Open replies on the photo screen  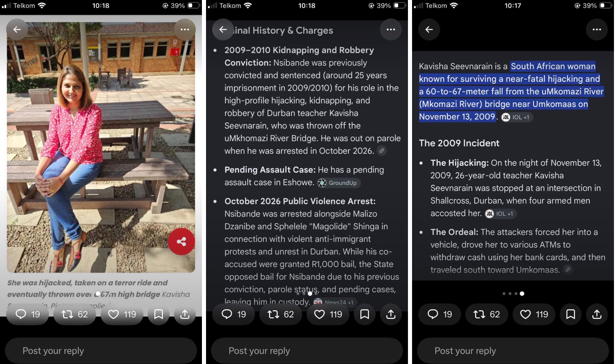[28, 314]
